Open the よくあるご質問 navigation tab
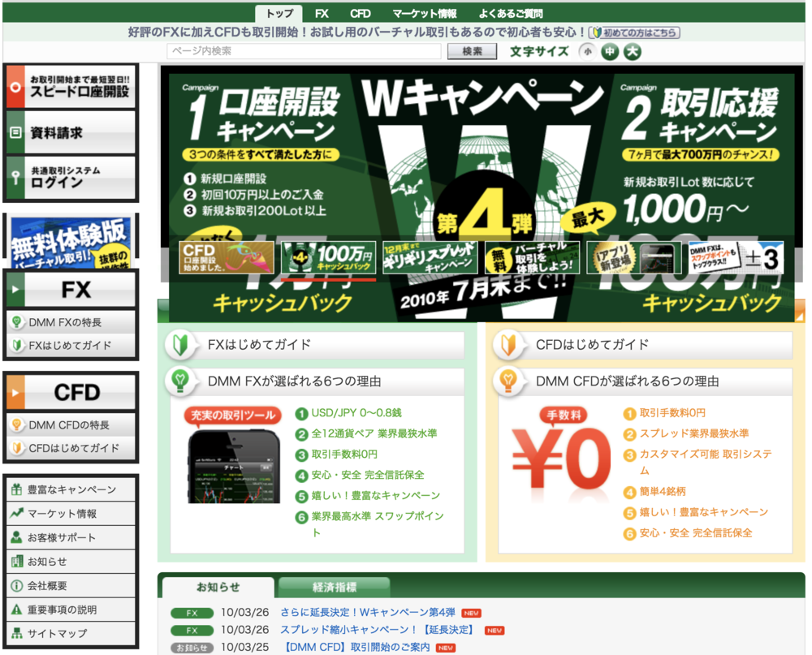Image resolution: width=812 pixels, height=655 pixels. point(510,14)
